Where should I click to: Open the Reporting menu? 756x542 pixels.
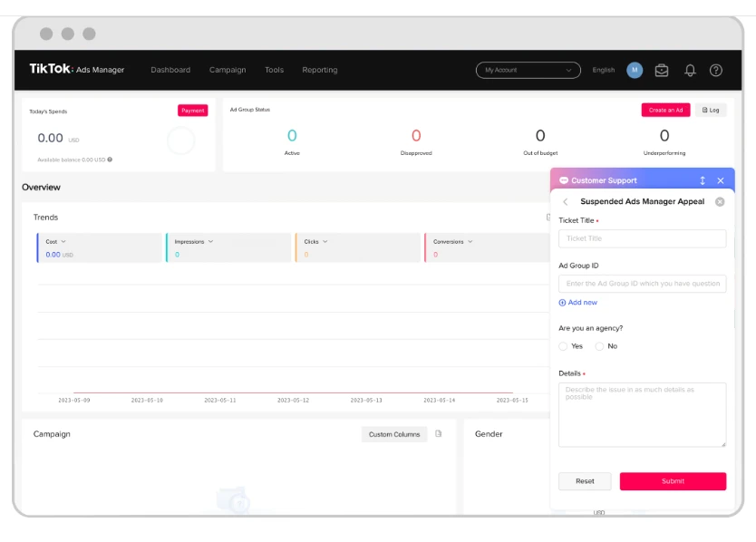[x=320, y=70]
